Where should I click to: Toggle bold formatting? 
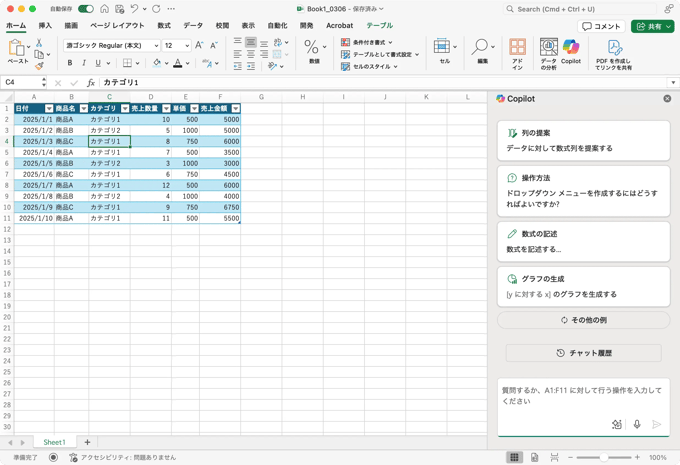coord(70,63)
